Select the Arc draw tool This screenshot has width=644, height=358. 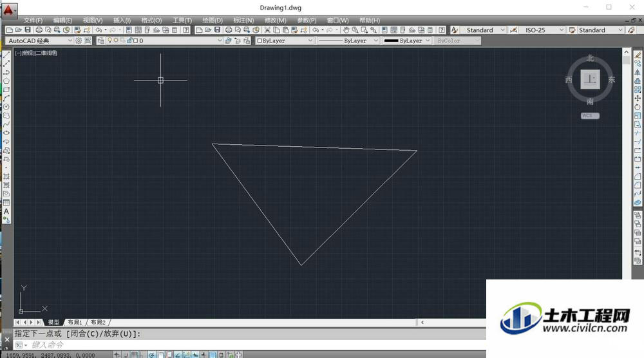click(x=6, y=98)
